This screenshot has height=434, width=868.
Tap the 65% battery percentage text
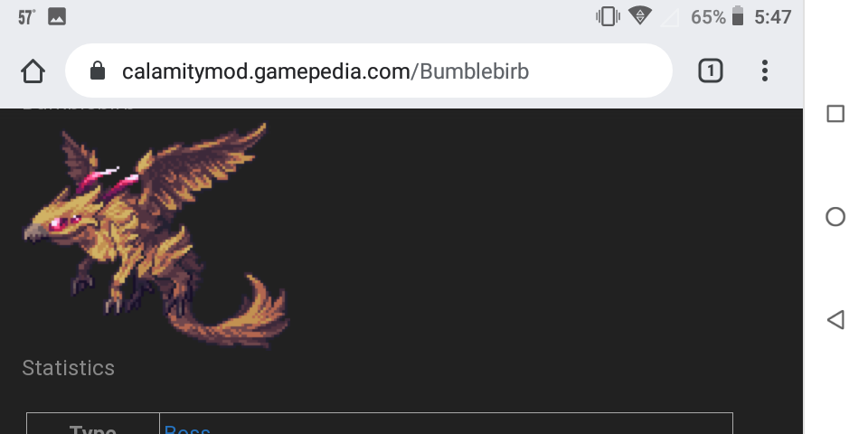(708, 17)
